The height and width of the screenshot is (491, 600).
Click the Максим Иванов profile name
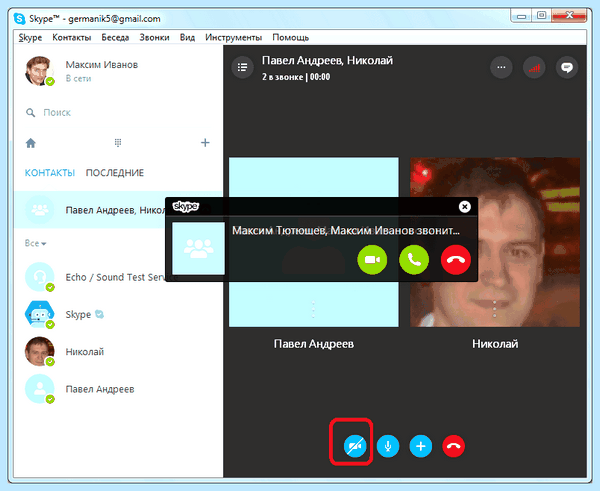coord(101,65)
